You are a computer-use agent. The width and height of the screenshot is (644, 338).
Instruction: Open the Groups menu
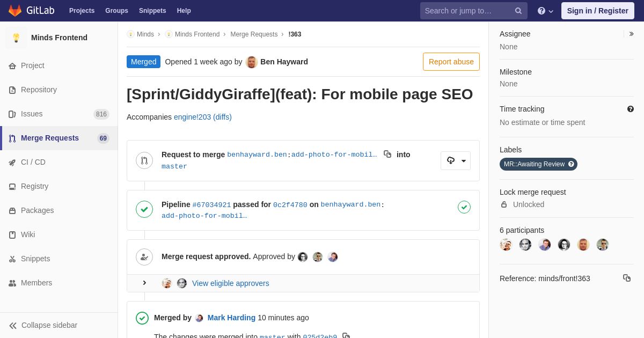tap(116, 11)
